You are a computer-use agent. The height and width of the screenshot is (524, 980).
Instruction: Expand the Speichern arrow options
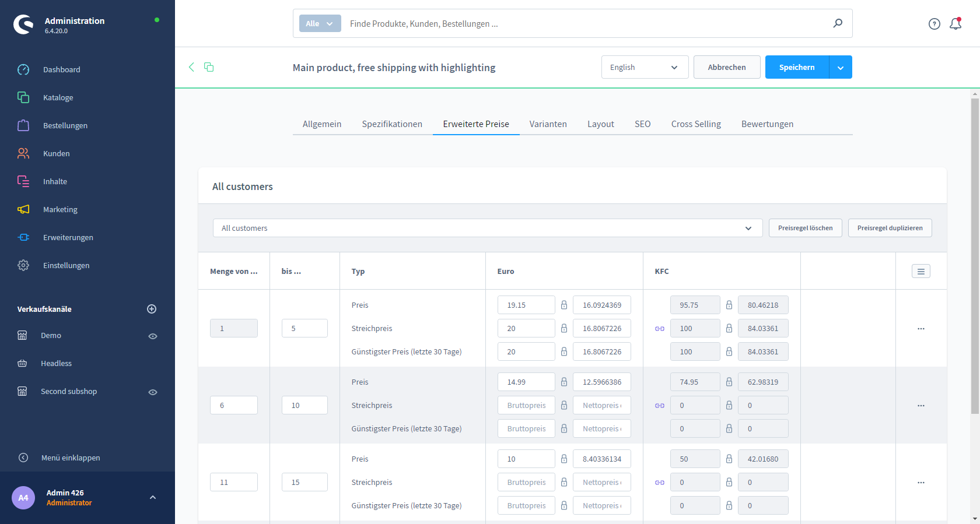(841, 67)
